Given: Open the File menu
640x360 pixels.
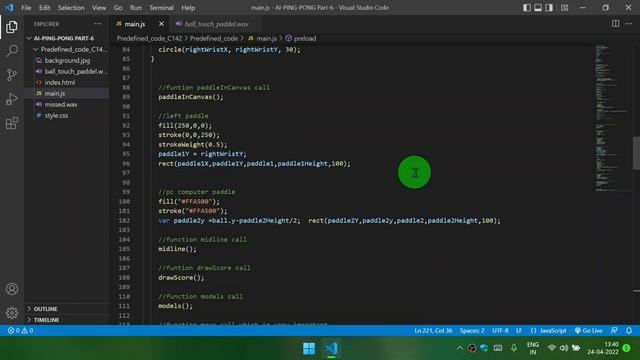Looking at the screenshot, I should pyautogui.click(x=26, y=8).
